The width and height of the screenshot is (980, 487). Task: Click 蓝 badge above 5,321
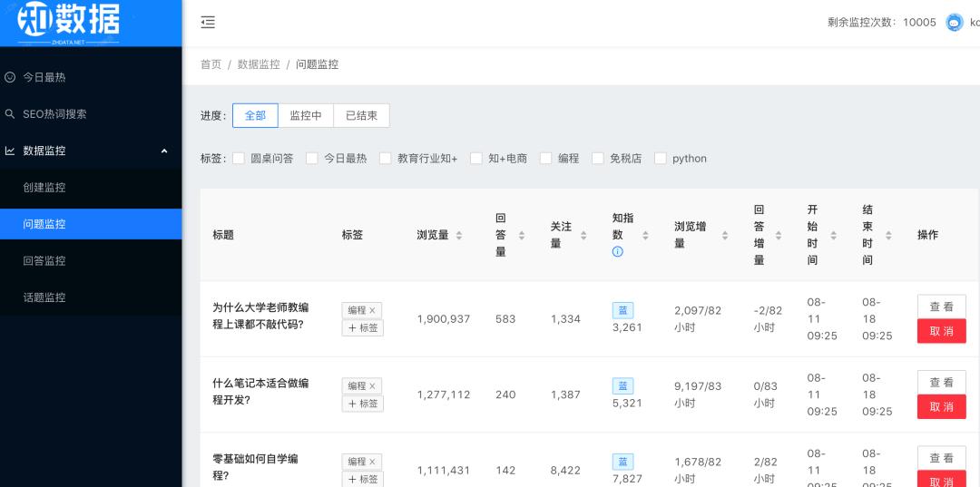[x=622, y=385]
